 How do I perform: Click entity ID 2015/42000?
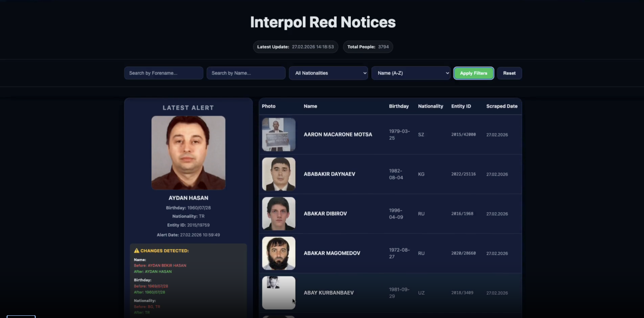[x=463, y=135]
